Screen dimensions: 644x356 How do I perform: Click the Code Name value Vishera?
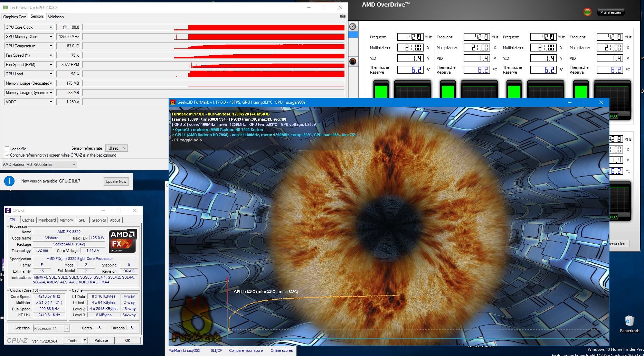pyautogui.click(x=52, y=238)
